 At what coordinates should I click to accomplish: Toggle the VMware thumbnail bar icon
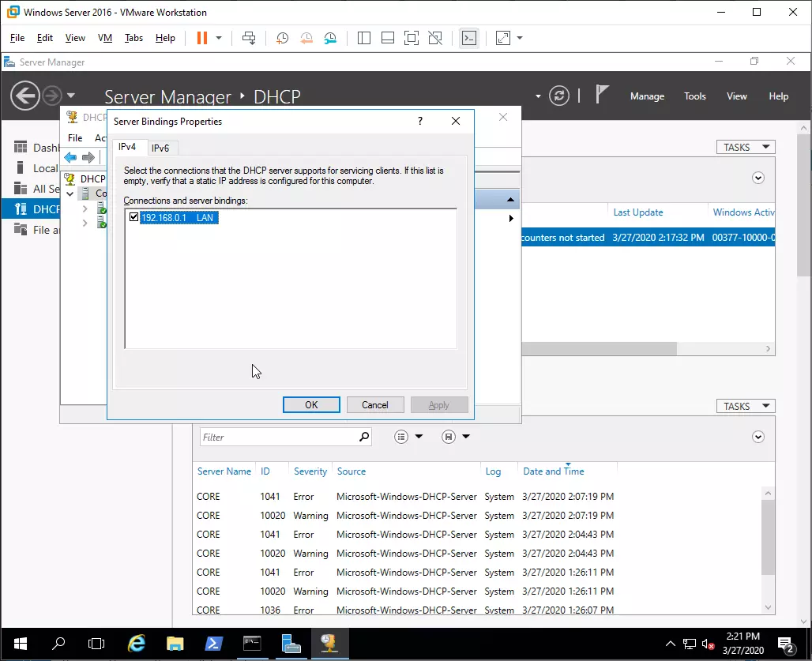point(387,38)
